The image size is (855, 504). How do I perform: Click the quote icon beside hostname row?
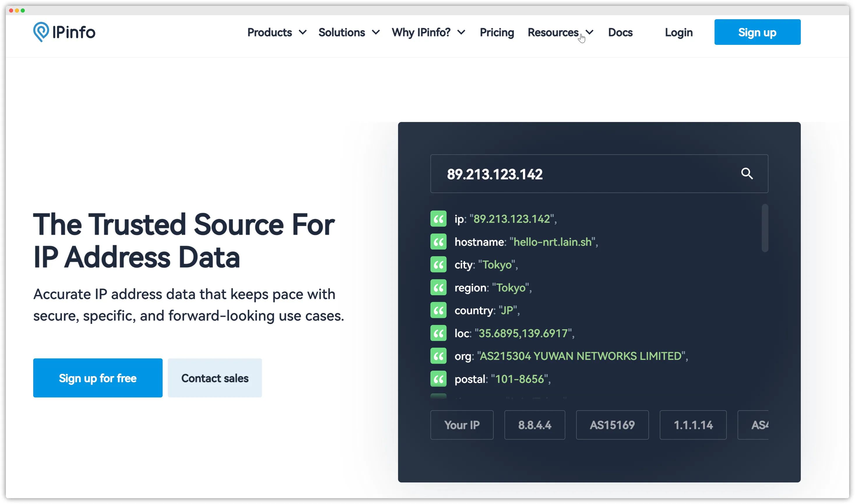click(438, 242)
